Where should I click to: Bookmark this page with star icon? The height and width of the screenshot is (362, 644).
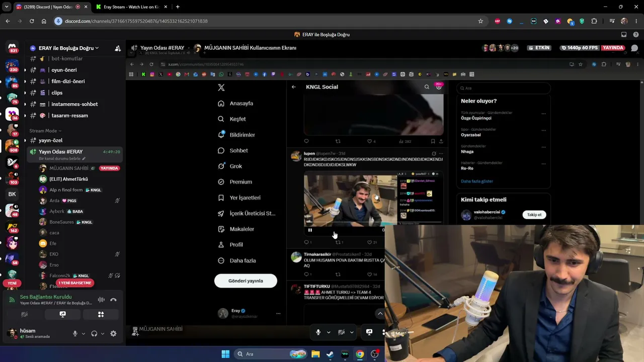point(480,21)
